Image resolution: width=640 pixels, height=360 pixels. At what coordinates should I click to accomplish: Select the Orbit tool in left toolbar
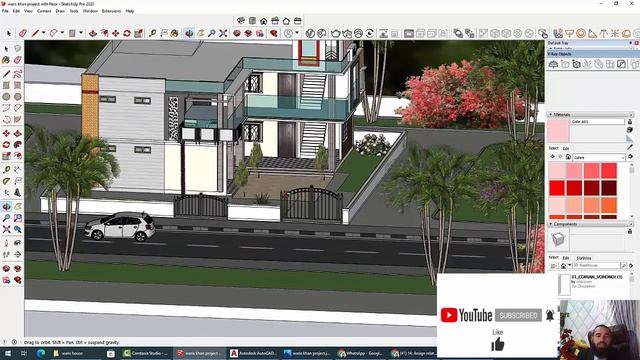coord(6,207)
